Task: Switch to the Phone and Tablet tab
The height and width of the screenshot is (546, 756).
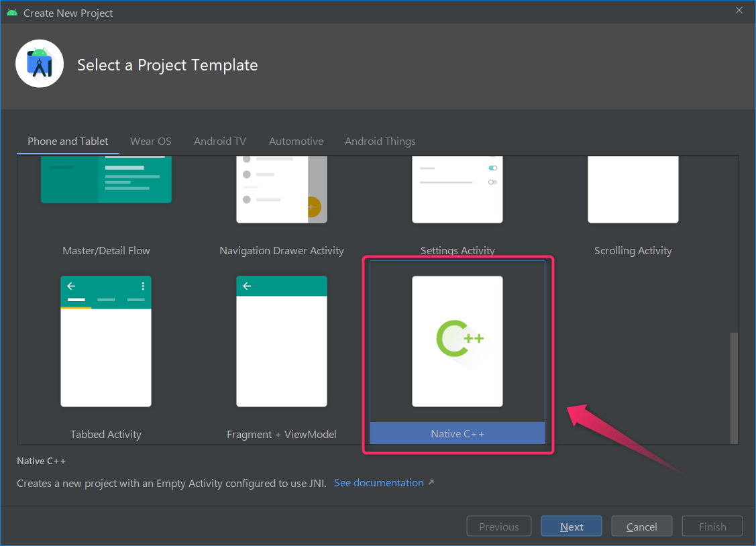Action: [68, 142]
